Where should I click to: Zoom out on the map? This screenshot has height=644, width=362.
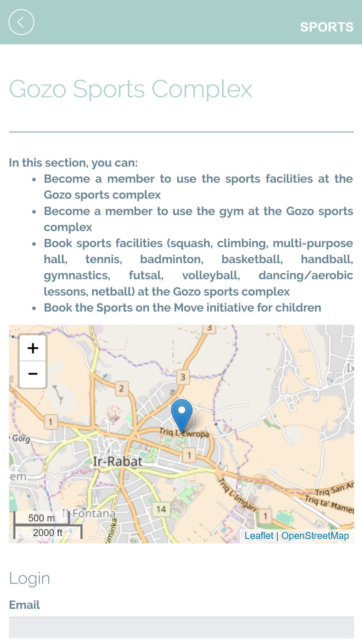click(33, 374)
